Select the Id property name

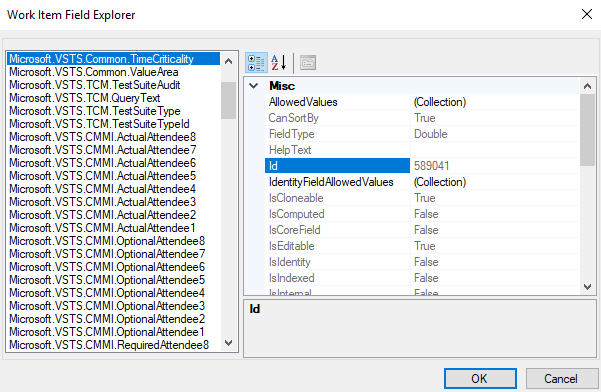point(337,166)
